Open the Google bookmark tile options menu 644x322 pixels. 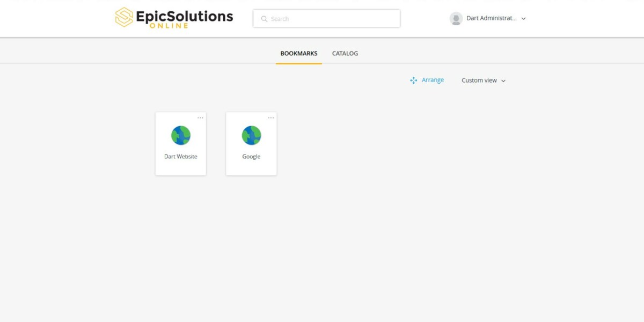270,117
